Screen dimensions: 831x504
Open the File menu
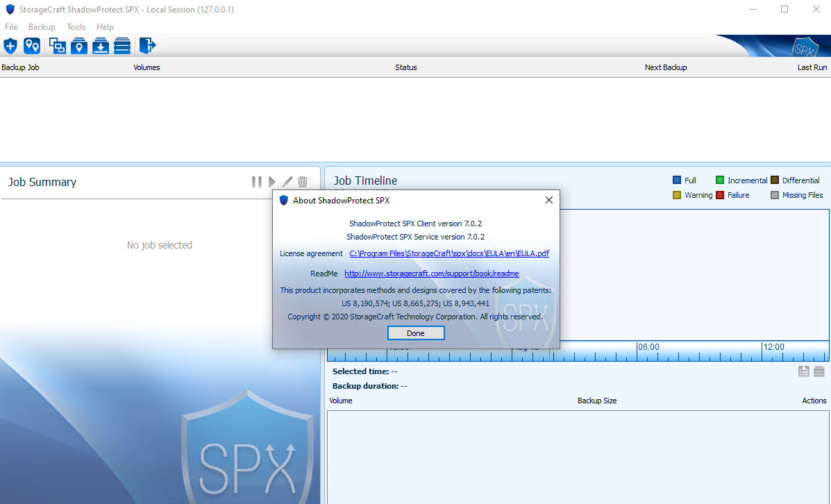click(11, 27)
